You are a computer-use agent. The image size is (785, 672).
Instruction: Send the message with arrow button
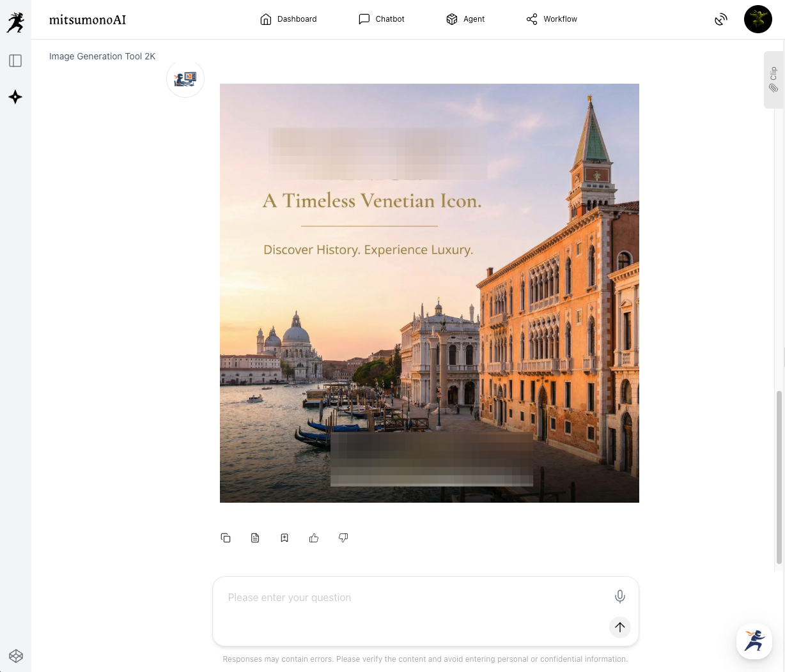619,627
